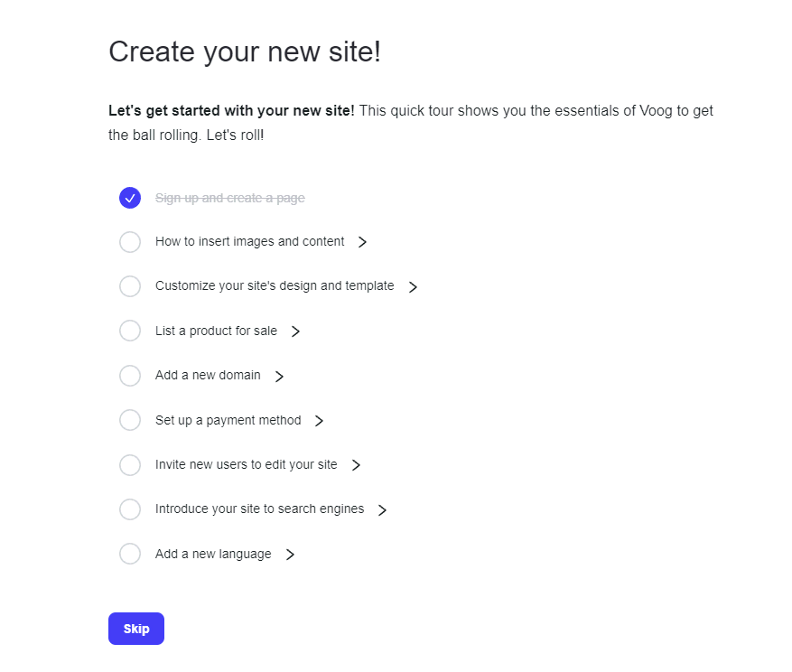
Task: Open the arrow after Set up a payment method
Action: (x=319, y=421)
